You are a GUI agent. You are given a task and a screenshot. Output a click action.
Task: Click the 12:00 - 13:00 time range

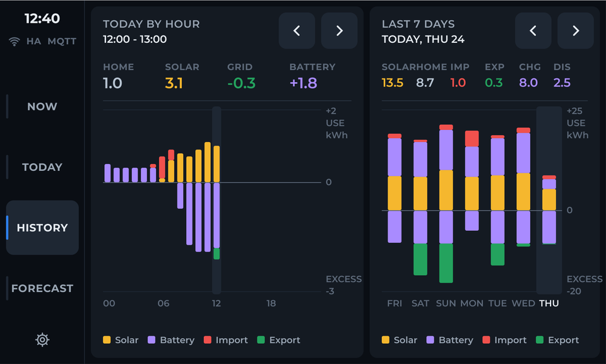(135, 39)
